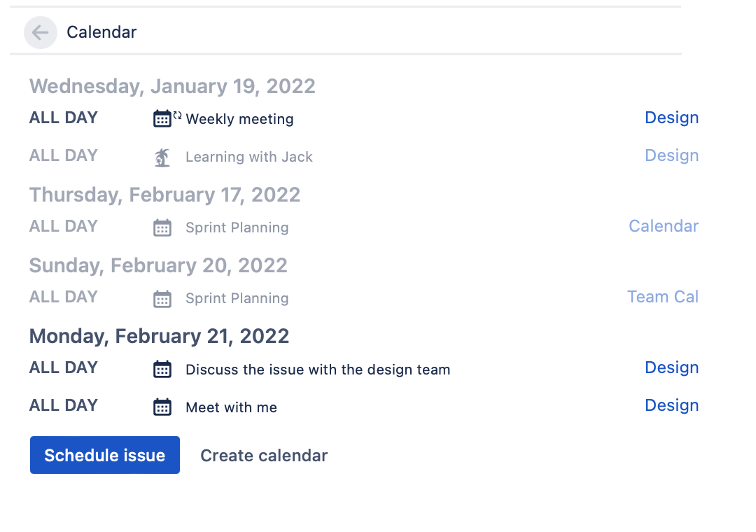This screenshot has width=756, height=532.
Task: Click the calendar icon beside Meet with me
Action: 162,407
